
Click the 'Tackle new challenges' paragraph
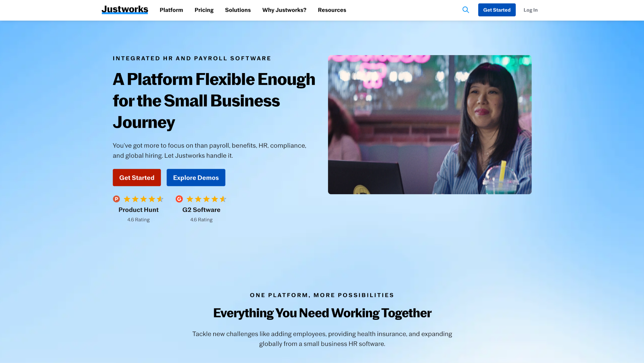(x=322, y=339)
